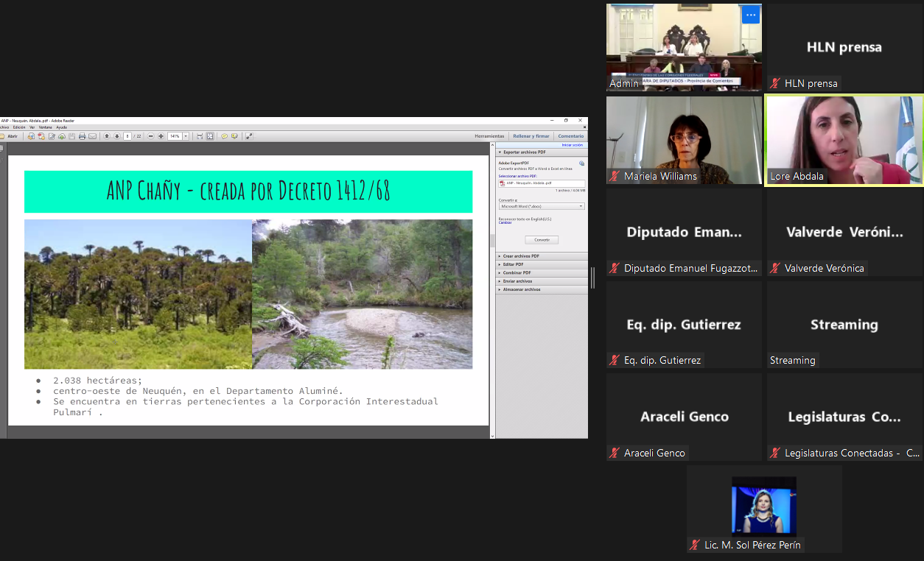Open the Ventana menu
Screen dimensions: 924x561
tap(46, 127)
